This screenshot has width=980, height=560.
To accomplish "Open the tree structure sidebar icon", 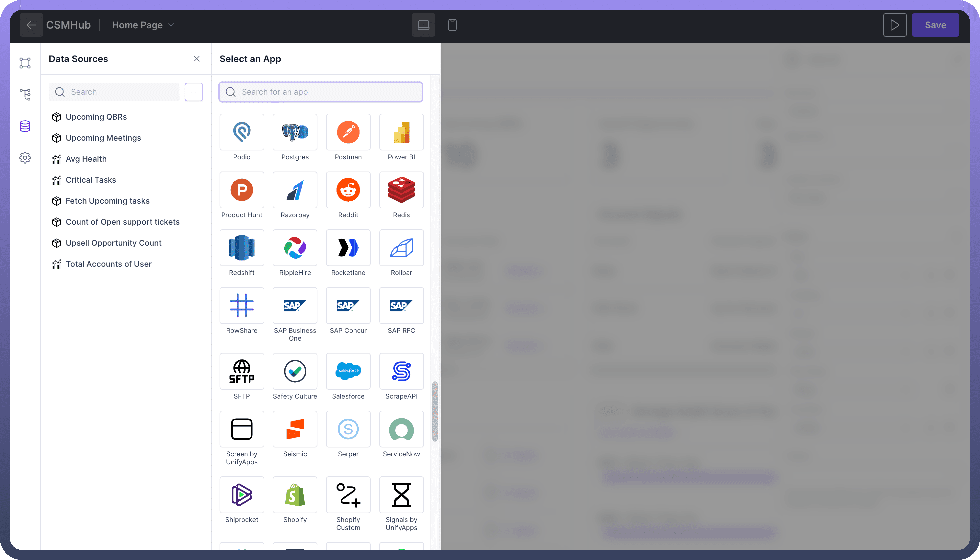I will click(x=25, y=95).
